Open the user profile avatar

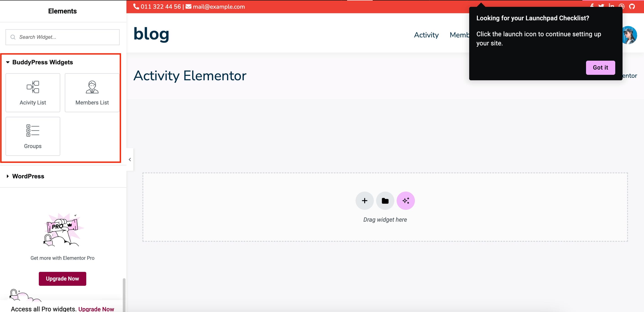pyautogui.click(x=630, y=35)
